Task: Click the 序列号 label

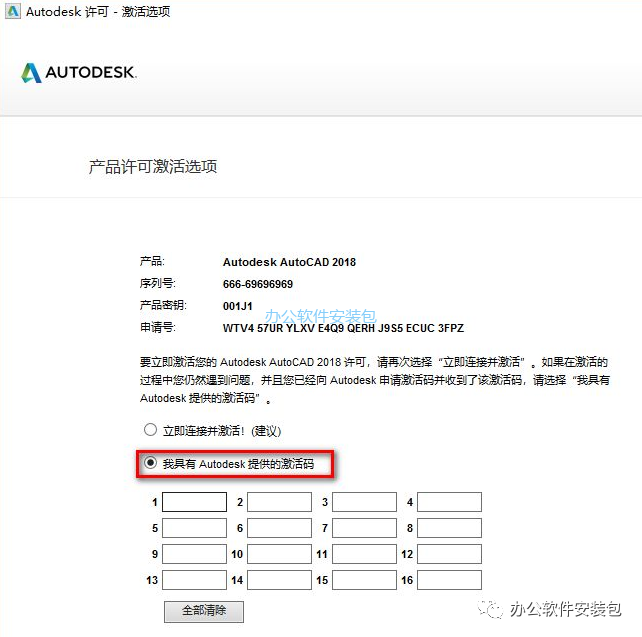Action: point(158,283)
